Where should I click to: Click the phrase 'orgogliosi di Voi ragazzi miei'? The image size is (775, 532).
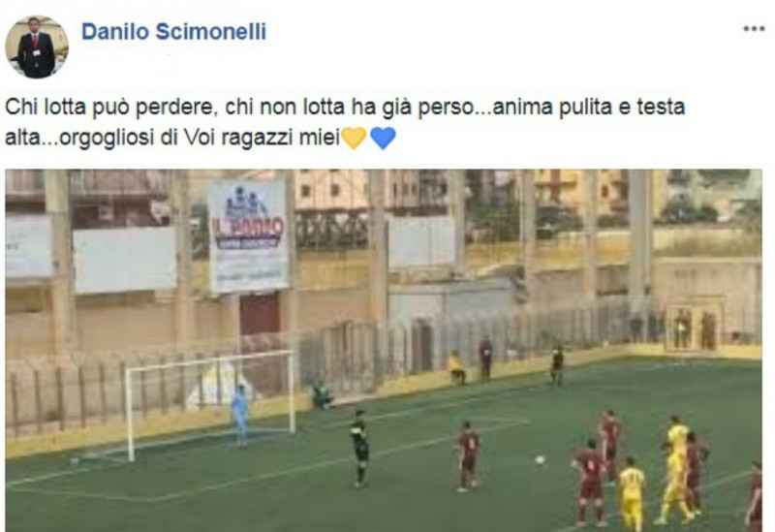[x=200, y=138]
